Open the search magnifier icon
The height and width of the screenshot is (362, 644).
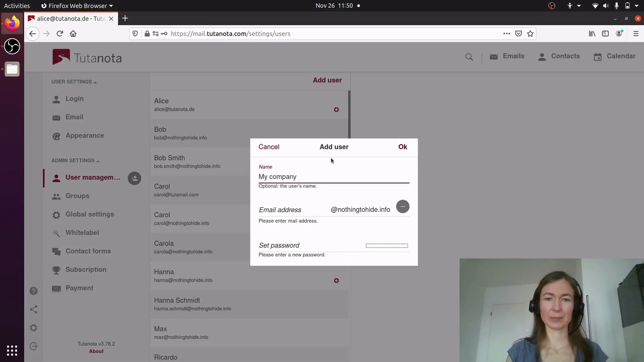click(469, 57)
